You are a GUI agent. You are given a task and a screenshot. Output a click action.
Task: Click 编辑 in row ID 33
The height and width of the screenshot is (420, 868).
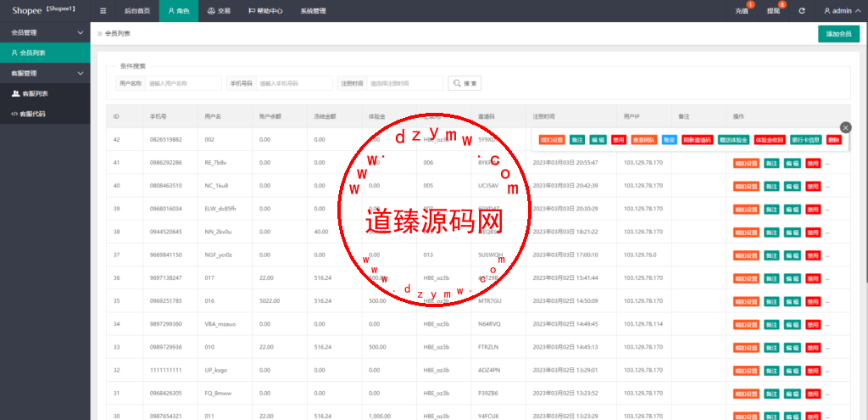tap(793, 348)
